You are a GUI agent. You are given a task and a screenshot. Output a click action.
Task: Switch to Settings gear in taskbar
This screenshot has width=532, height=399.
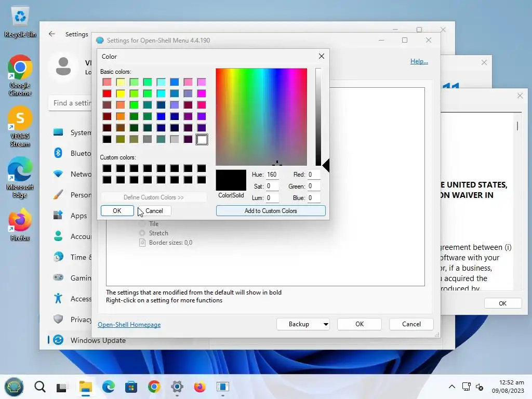177,387
